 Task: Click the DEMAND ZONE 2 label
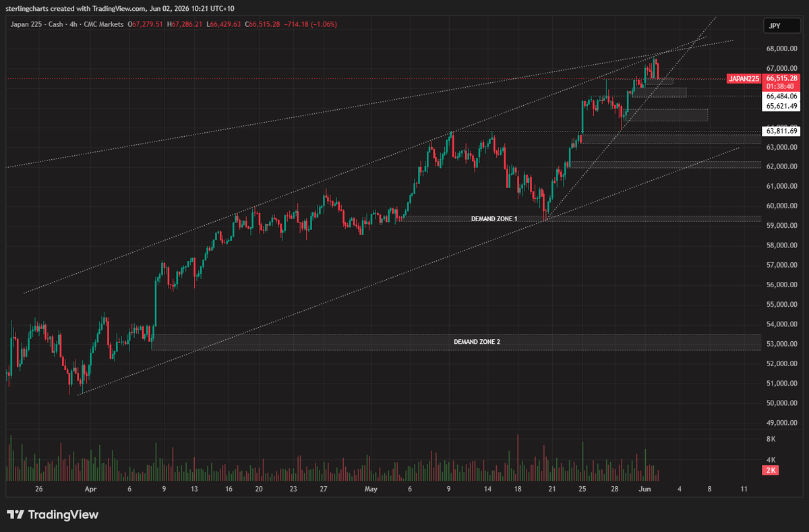[477, 342]
